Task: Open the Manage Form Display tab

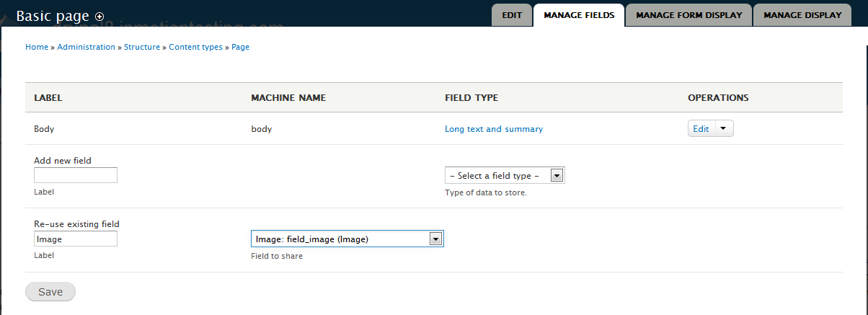Action: [x=688, y=15]
